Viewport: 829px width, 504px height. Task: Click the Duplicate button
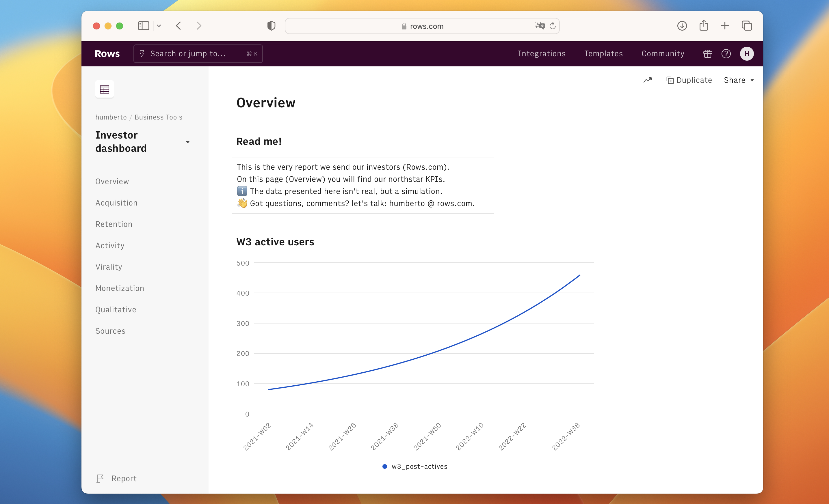(x=689, y=80)
